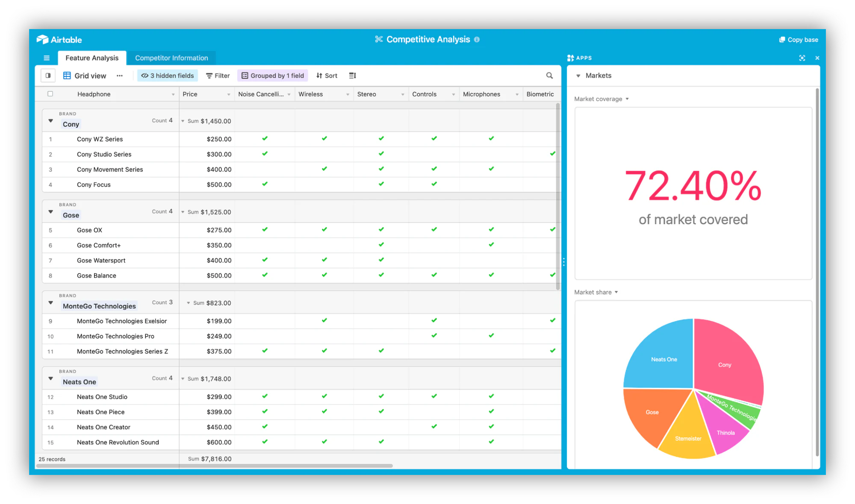This screenshot has height=504, width=855.
Task: Open the Microphones column dropdown arrow
Action: point(517,94)
